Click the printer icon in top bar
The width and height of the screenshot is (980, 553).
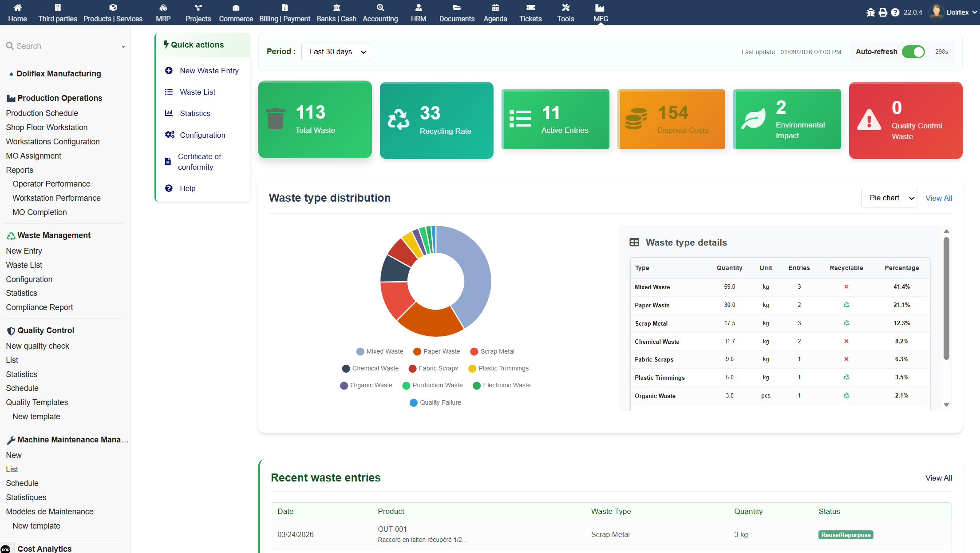click(x=883, y=12)
